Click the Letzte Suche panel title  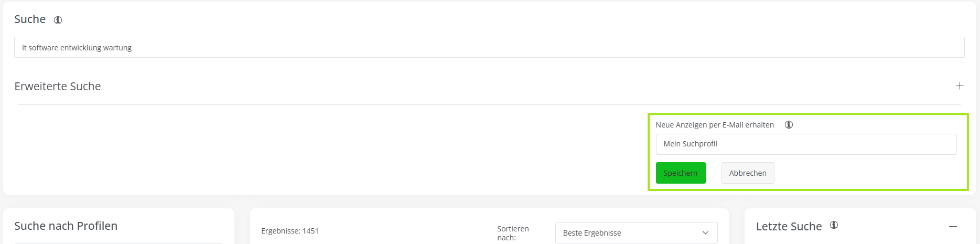(789, 227)
